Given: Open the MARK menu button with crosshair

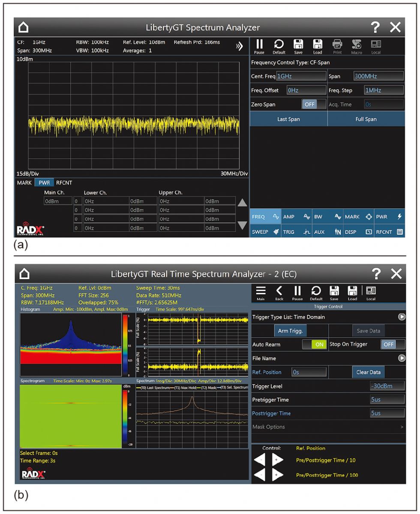Looking at the screenshot, I should pos(358,217).
